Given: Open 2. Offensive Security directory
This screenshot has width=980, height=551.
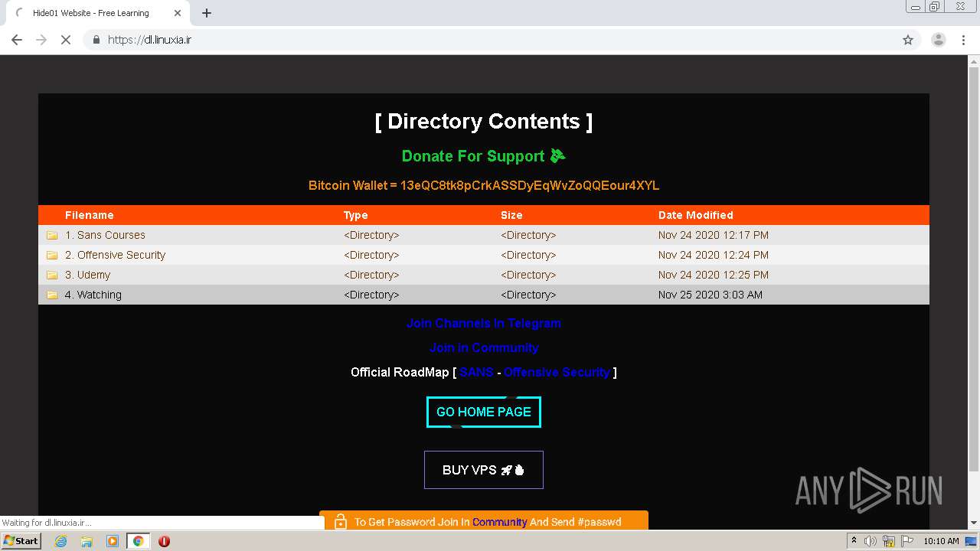Looking at the screenshot, I should tap(115, 255).
